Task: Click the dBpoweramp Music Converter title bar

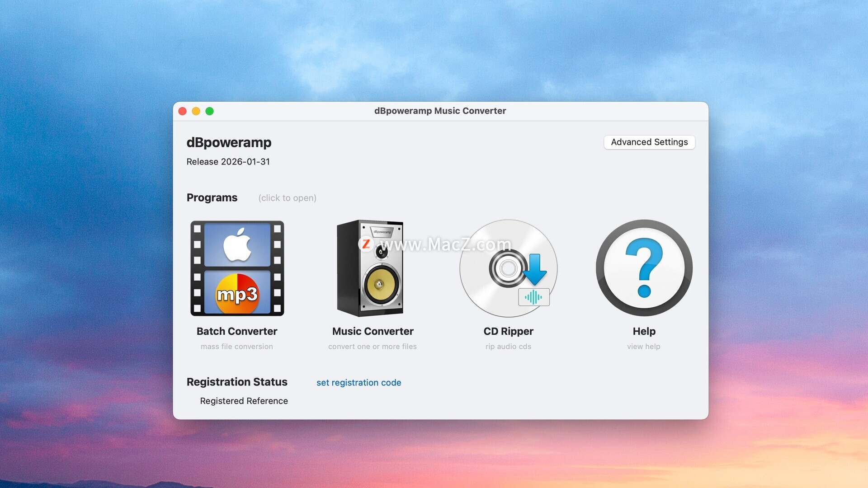Action: tap(440, 111)
